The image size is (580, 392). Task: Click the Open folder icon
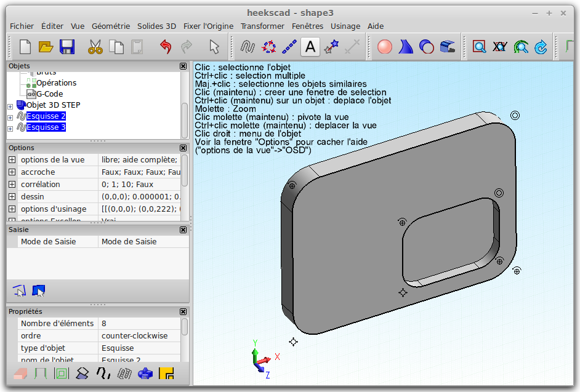(46, 47)
